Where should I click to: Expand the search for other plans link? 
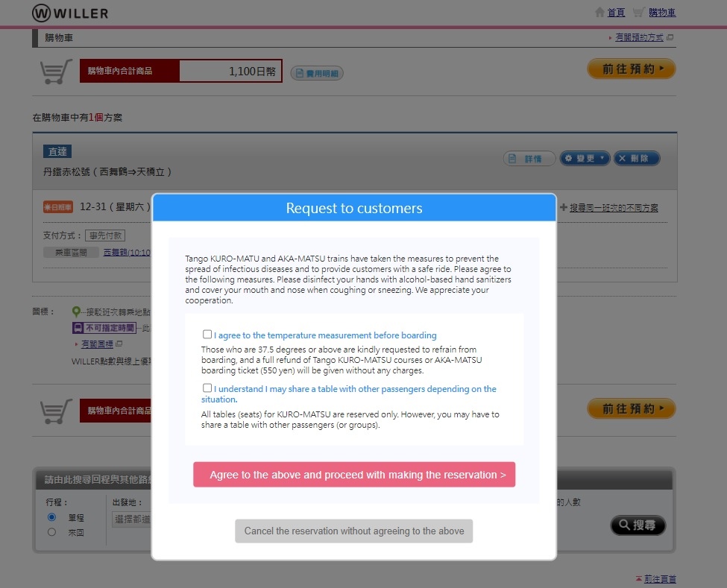click(613, 208)
